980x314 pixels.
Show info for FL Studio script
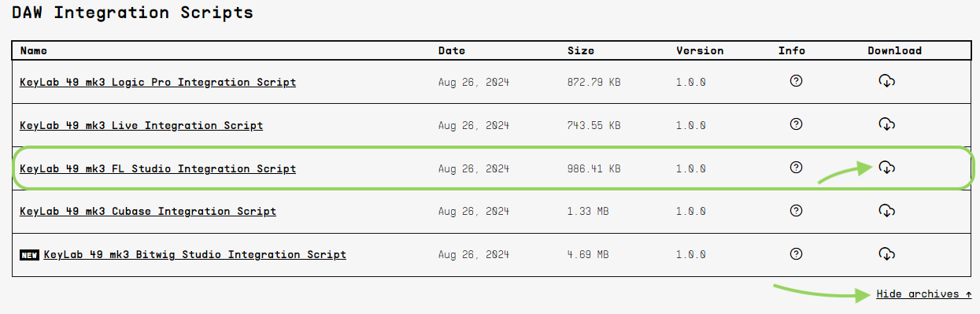796,167
